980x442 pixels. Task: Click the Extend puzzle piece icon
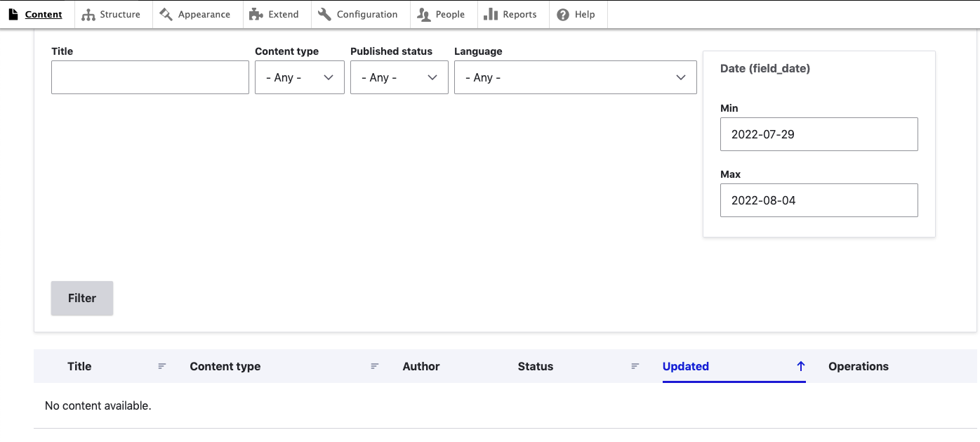[x=256, y=14]
